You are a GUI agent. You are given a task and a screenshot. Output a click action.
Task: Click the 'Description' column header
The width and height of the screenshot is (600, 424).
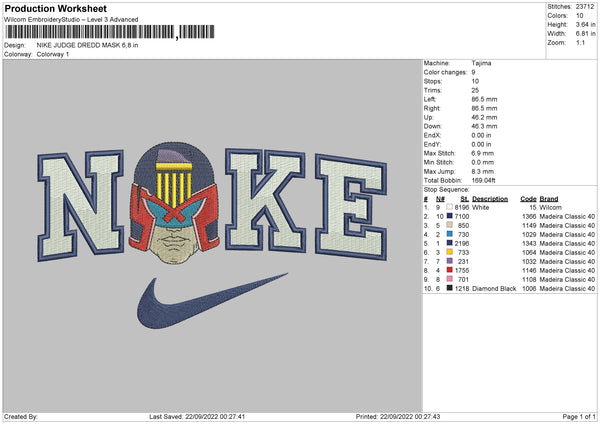(490, 199)
